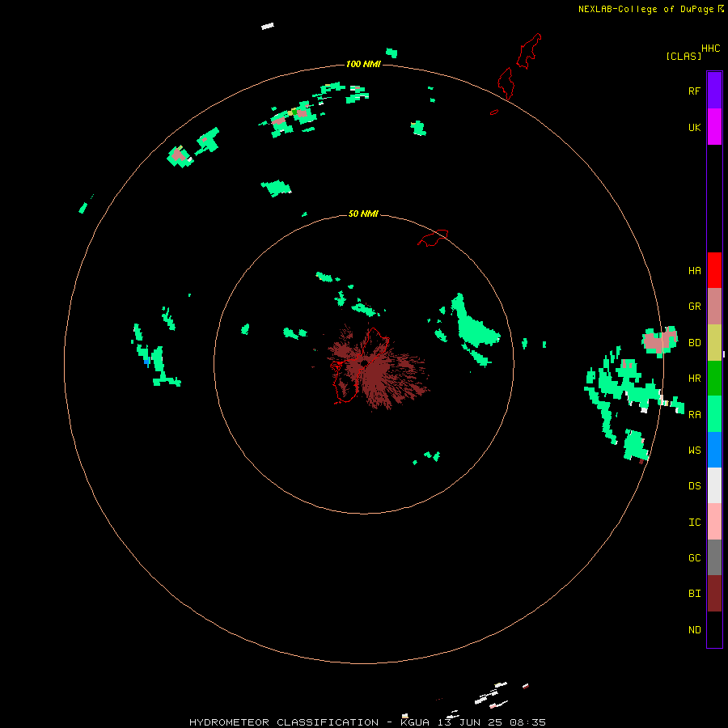Viewport: 728px width, 728px height.
Task: Click the KGUA station identifier
Action: pyautogui.click(x=416, y=722)
